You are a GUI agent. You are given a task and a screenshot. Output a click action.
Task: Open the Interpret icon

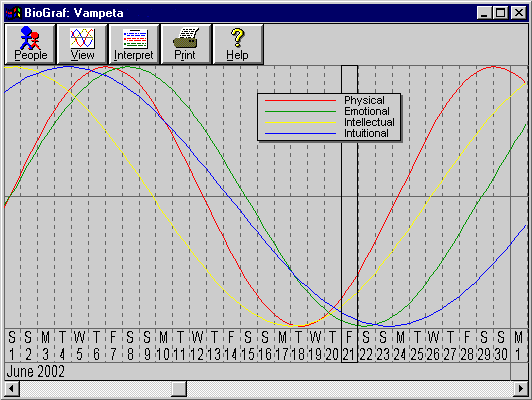click(135, 39)
